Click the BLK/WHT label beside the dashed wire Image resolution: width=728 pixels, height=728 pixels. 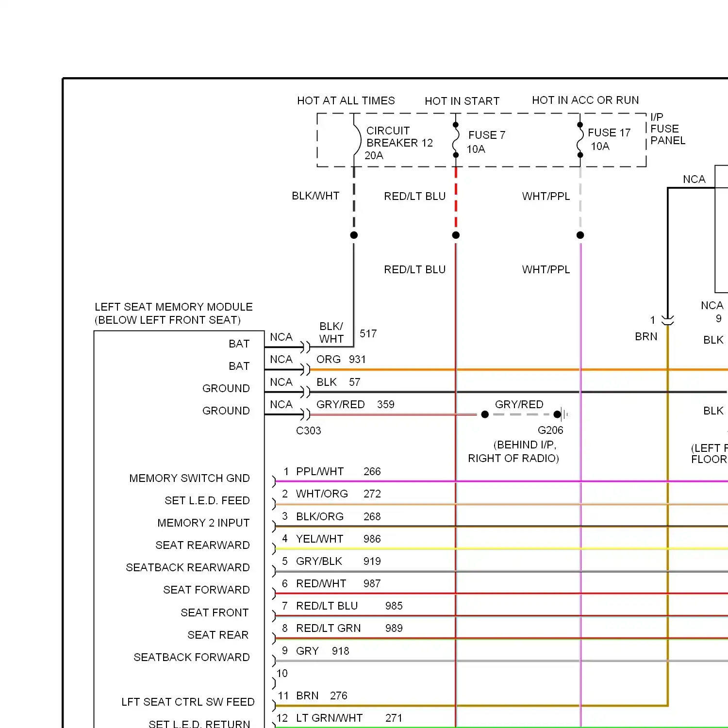tap(315, 196)
